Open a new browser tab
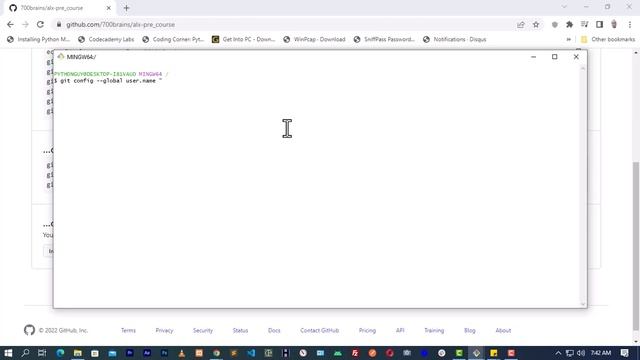 pyautogui.click(x=126, y=8)
